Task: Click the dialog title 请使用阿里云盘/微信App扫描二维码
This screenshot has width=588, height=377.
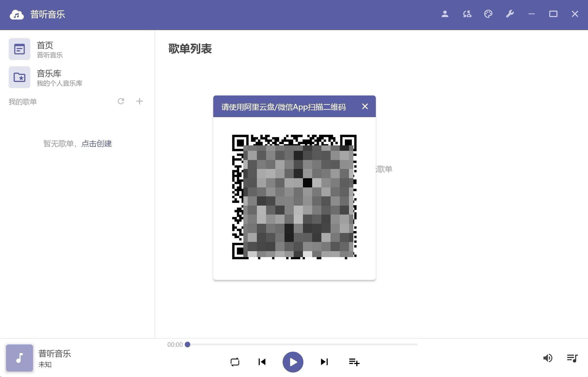Action: pyautogui.click(x=283, y=107)
